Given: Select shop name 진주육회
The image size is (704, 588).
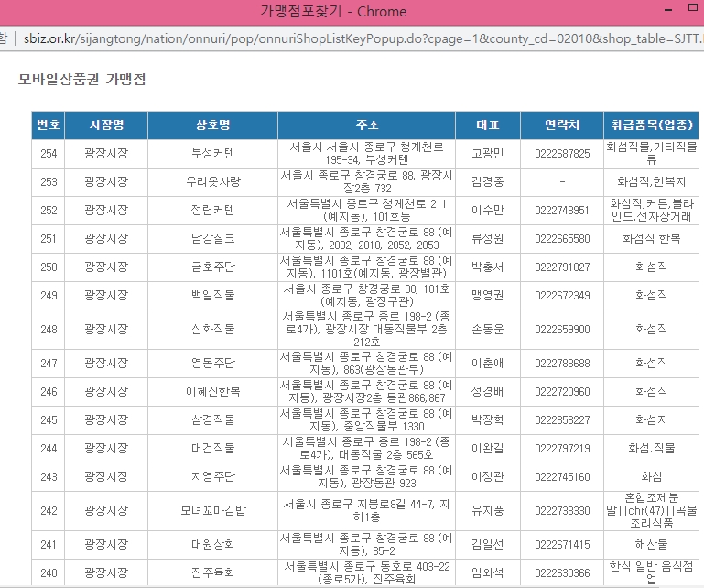Looking at the screenshot, I should click(212, 572).
